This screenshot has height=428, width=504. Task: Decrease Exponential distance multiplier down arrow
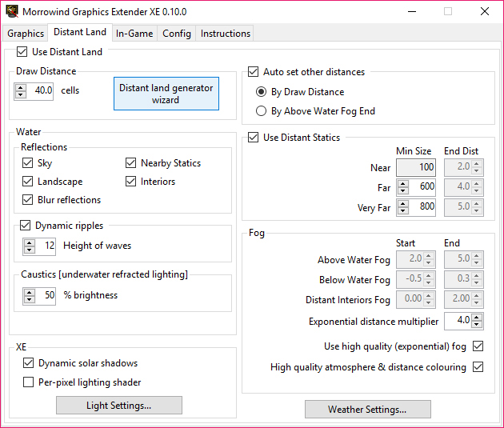click(477, 325)
